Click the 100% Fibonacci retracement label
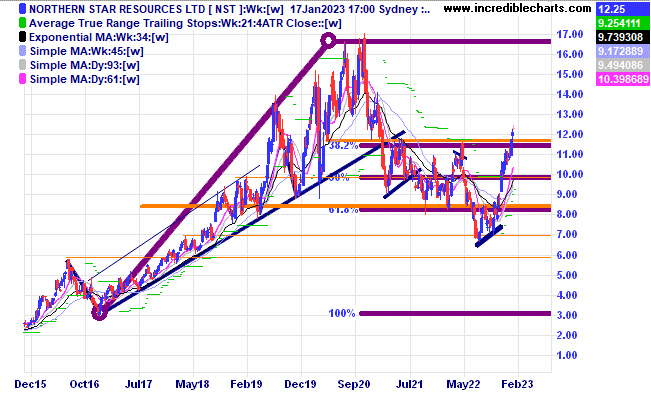Viewport: 651px width, 395px height. [x=342, y=313]
